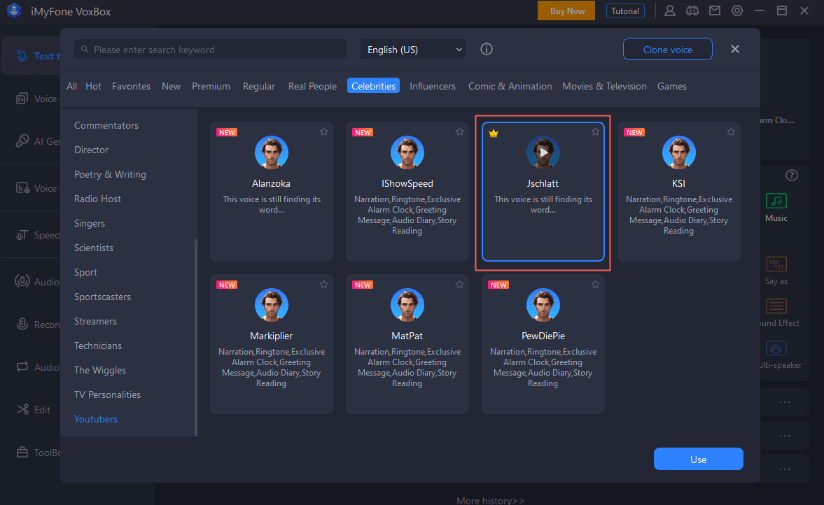Mark KSI voice as favorite

coord(731,132)
